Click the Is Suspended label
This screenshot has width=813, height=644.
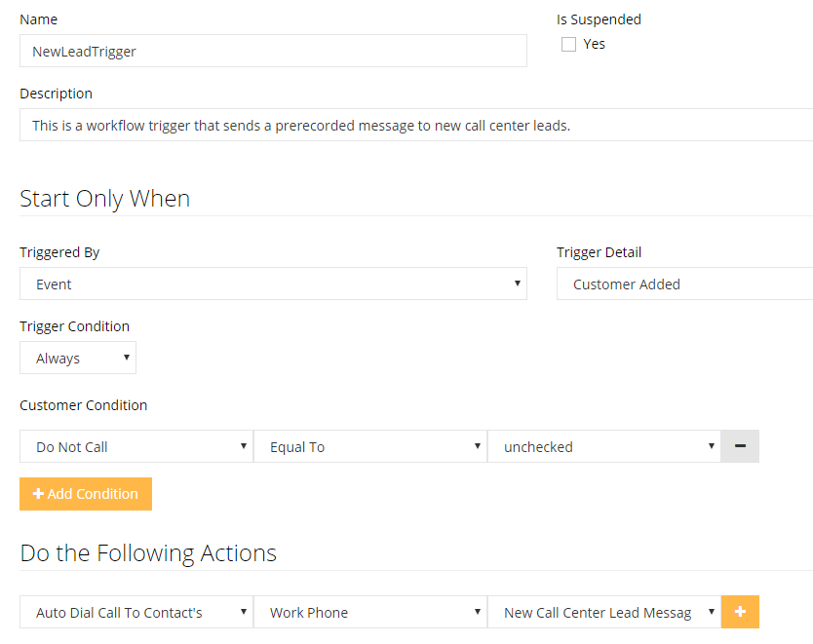coord(599,19)
